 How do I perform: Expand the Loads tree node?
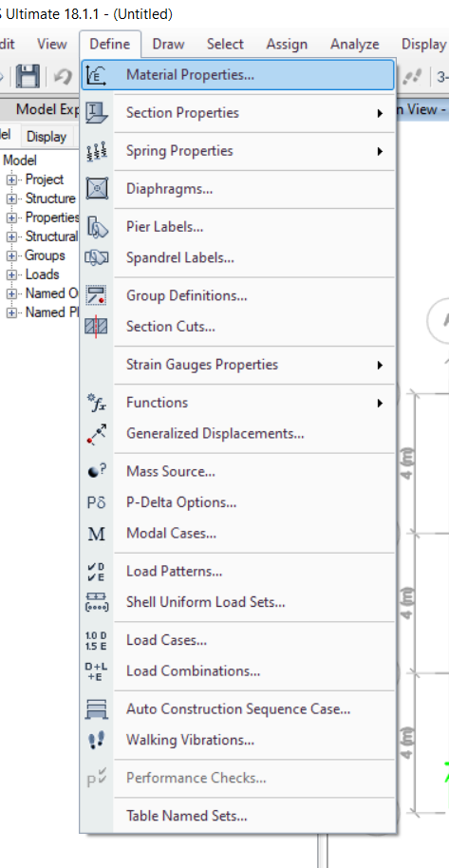click(x=11, y=275)
